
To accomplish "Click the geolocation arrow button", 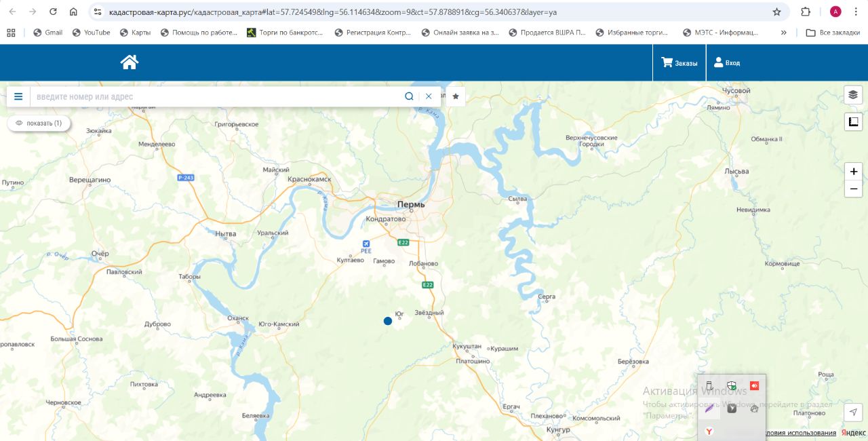I will point(853,413).
